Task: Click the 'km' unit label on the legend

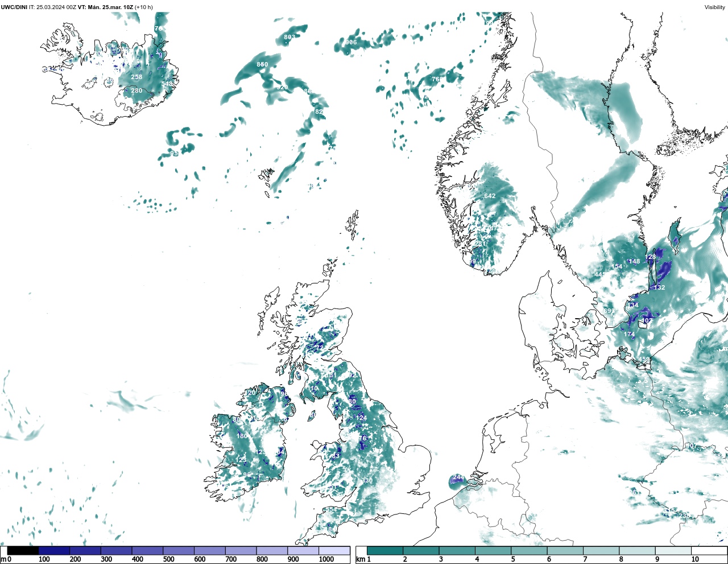Action: (x=360, y=559)
